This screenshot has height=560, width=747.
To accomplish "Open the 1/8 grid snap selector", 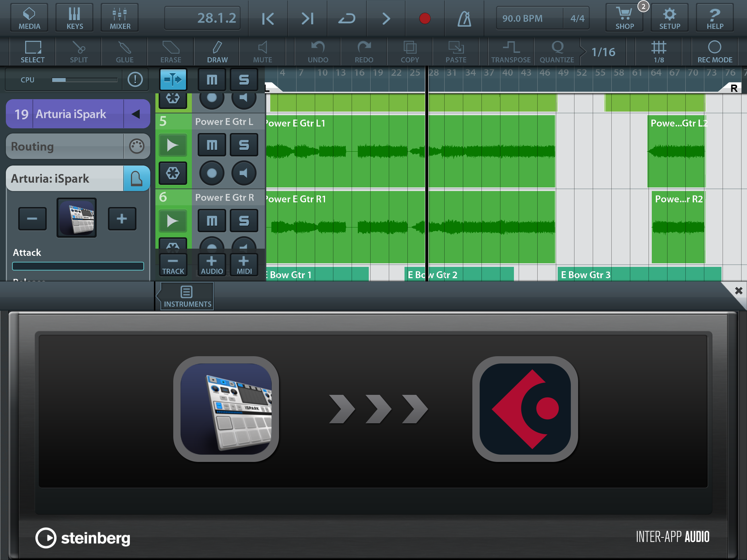I will [659, 52].
